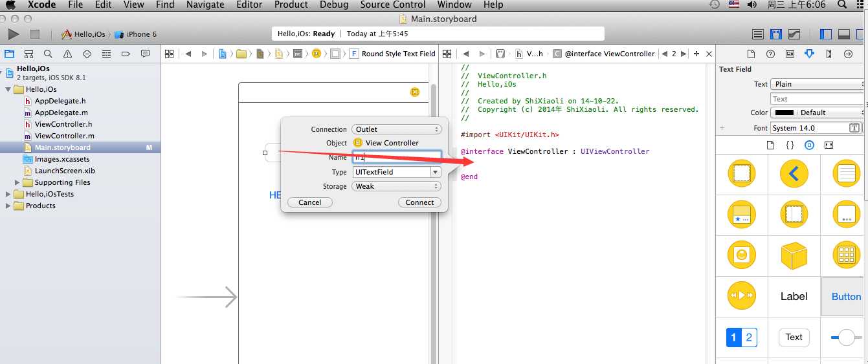Show the Symbol navigator
The width and height of the screenshot is (868, 364).
pos(28,54)
